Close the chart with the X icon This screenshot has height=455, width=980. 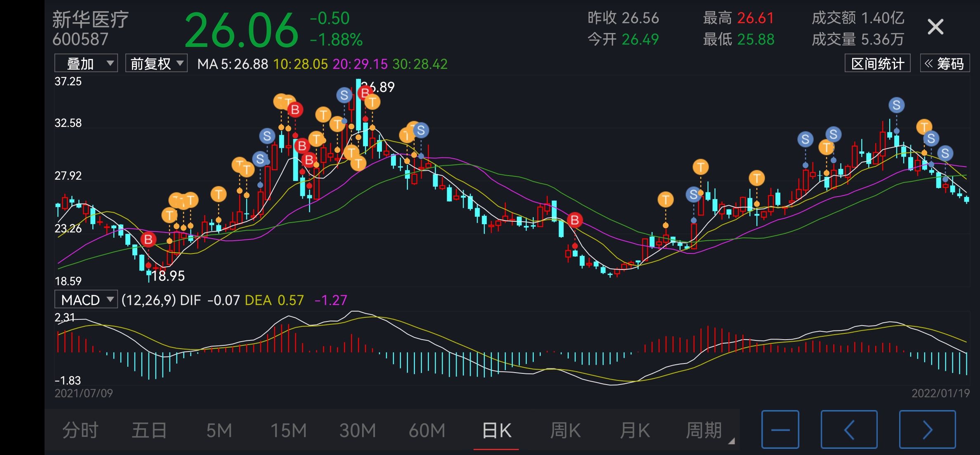click(x=935, y=27)
